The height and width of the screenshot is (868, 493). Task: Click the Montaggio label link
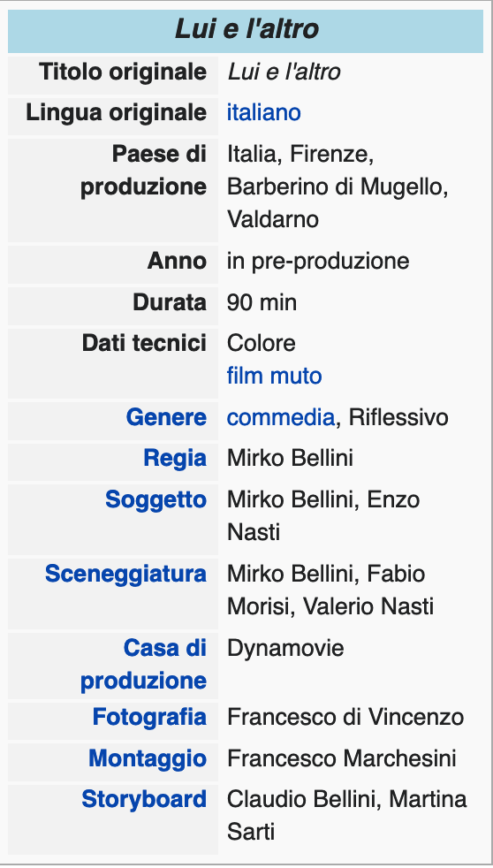[x=148, y=758]
